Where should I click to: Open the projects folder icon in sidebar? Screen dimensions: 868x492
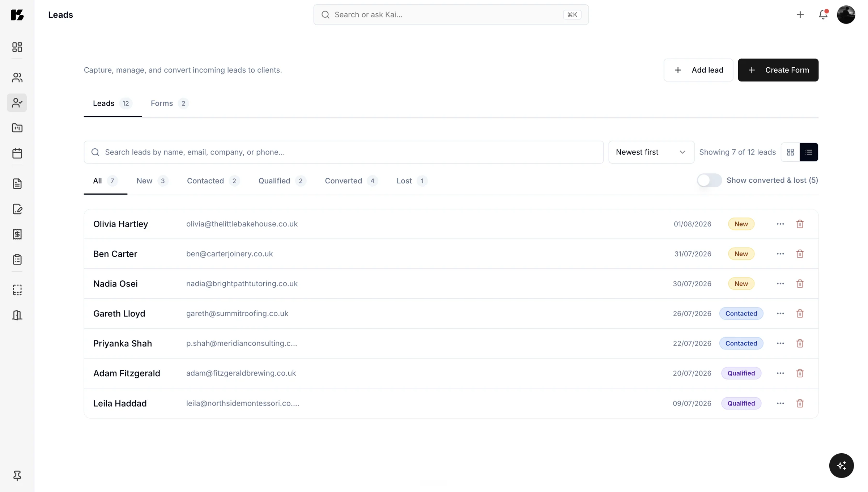(17, 128)
